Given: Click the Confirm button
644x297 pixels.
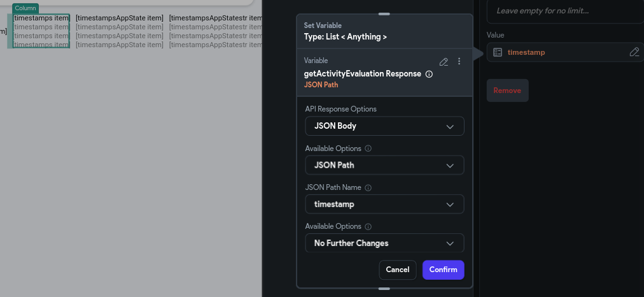Looking at the screenshot, I should point(443,270).
